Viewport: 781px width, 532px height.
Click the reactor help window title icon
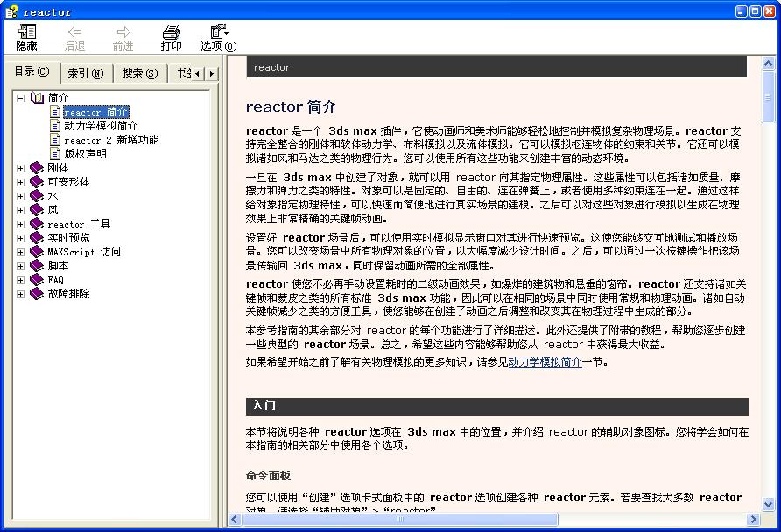(x=11, y=11)
